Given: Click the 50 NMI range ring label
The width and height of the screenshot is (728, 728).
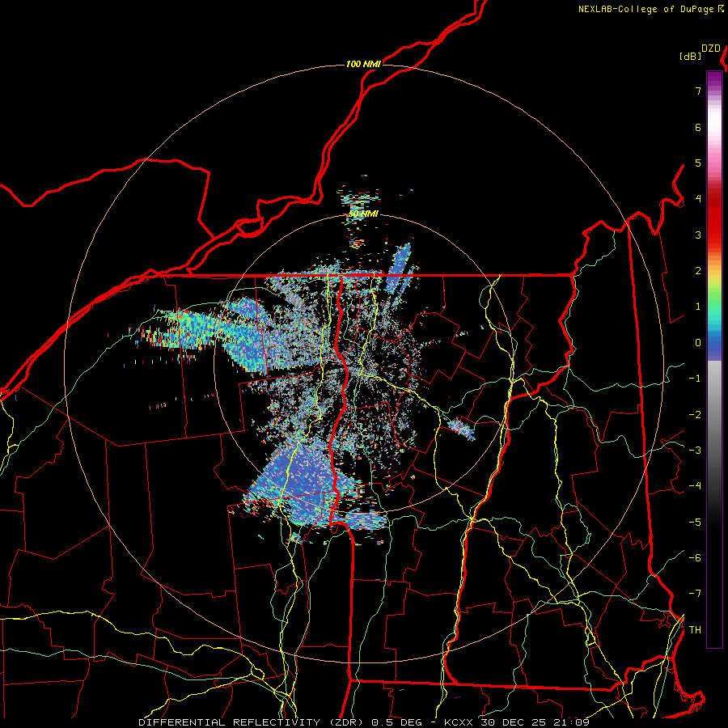Looking at the screenshot, I should (363, 214).
